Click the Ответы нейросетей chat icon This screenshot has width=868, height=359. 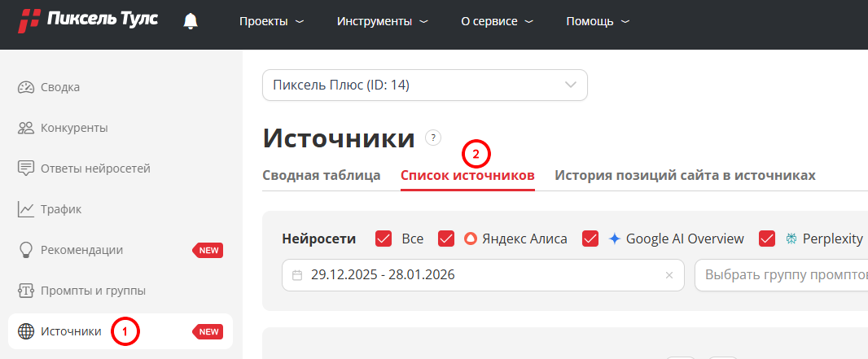(26, 169)
